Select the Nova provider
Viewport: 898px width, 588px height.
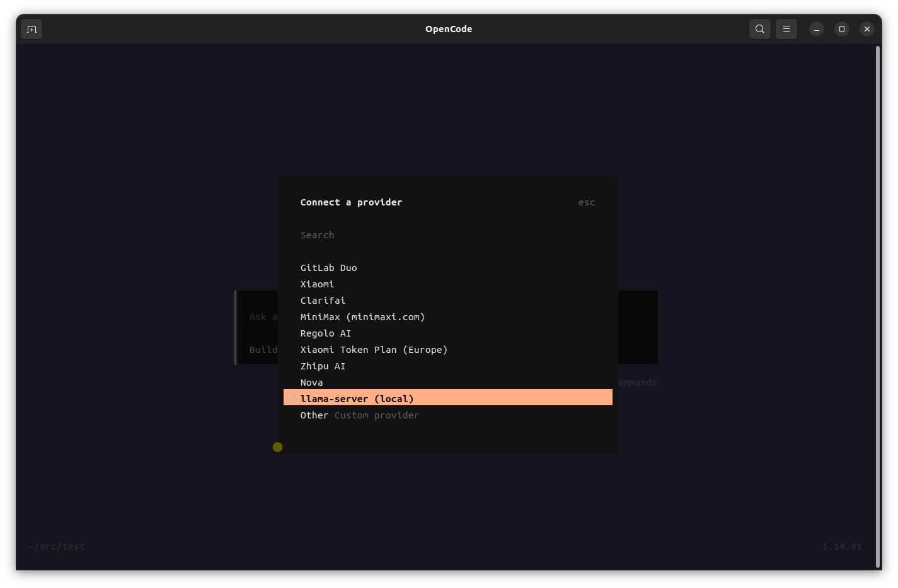(447, 383)
